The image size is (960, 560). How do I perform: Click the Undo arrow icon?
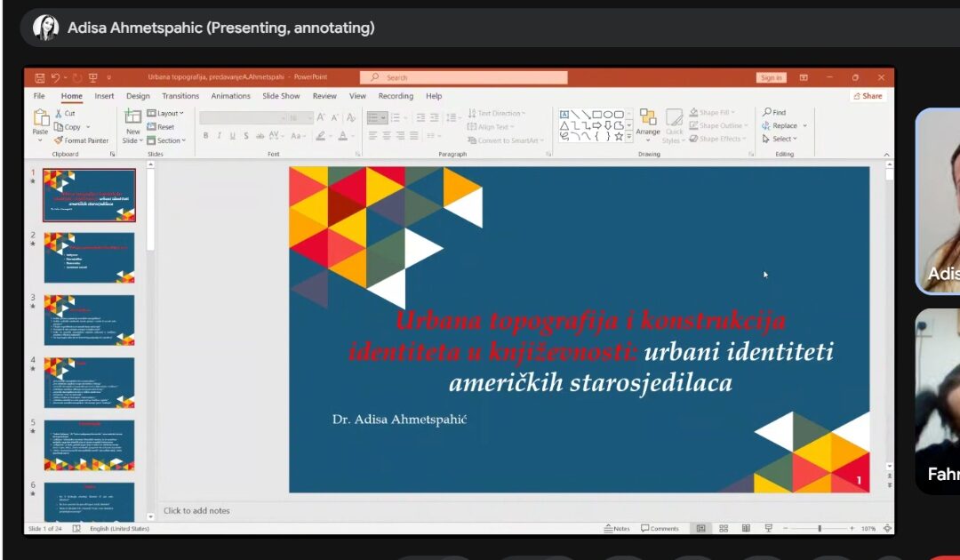(x=55, y=78)
